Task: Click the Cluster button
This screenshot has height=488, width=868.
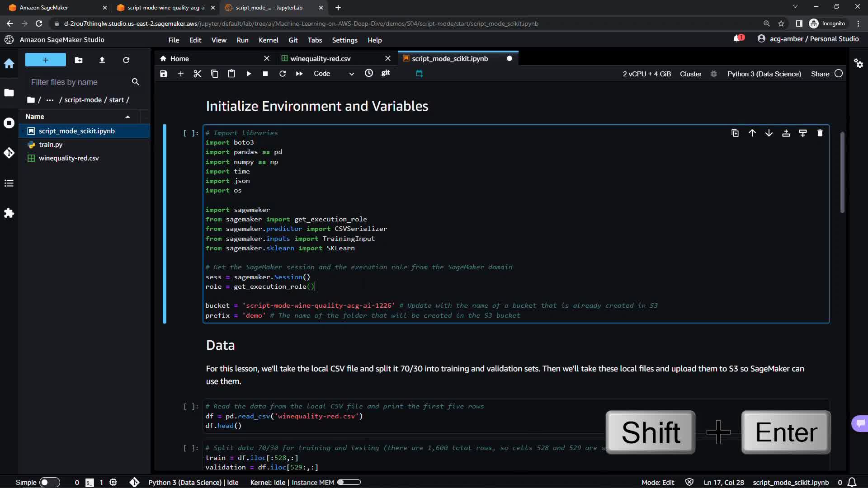Action: pyautogui.click(x=690, y=74)
